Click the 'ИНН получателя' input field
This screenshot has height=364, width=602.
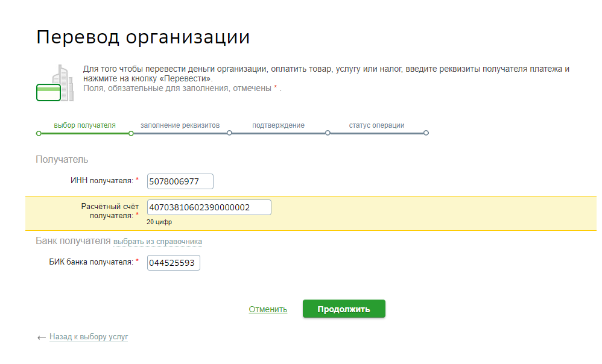click(x=180, y=181)
